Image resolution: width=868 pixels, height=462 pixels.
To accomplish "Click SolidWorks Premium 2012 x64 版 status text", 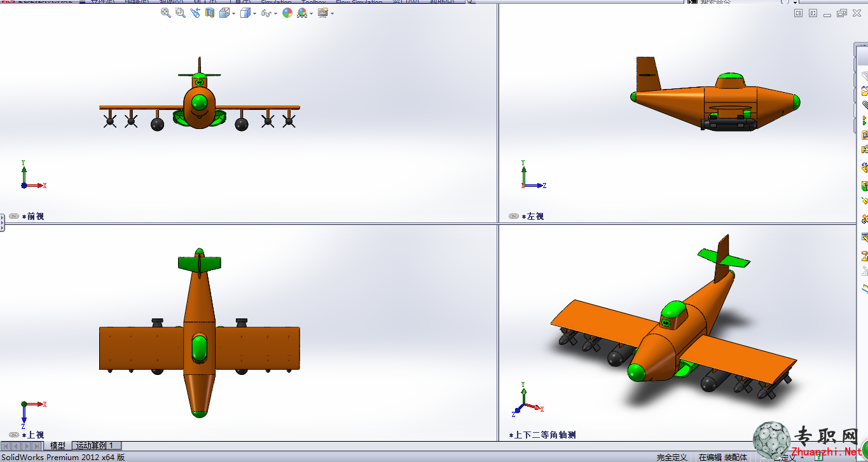I will tap(62, 457).
